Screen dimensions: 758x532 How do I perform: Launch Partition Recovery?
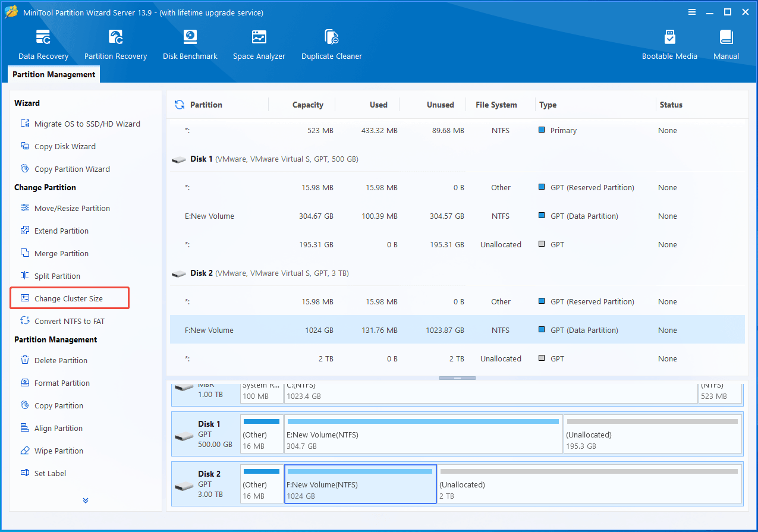(x=115, y=45)
